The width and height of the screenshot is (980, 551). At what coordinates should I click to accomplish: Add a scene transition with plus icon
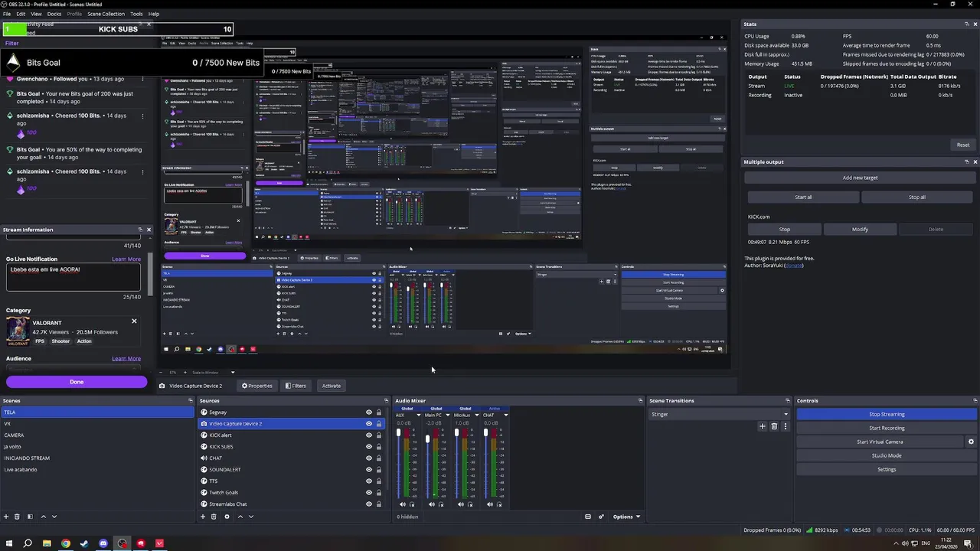(763, 426)
